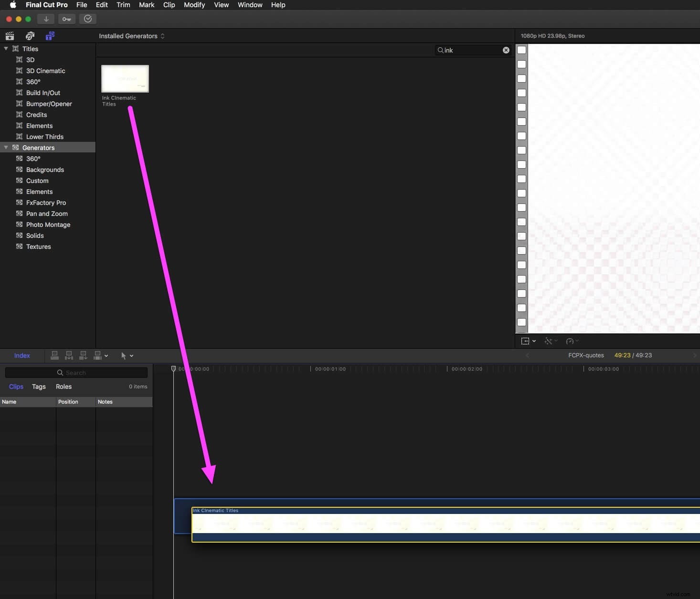Select the Ink Cinematic Titles thumbnail
Screen dimensions: 700x599
125,79
